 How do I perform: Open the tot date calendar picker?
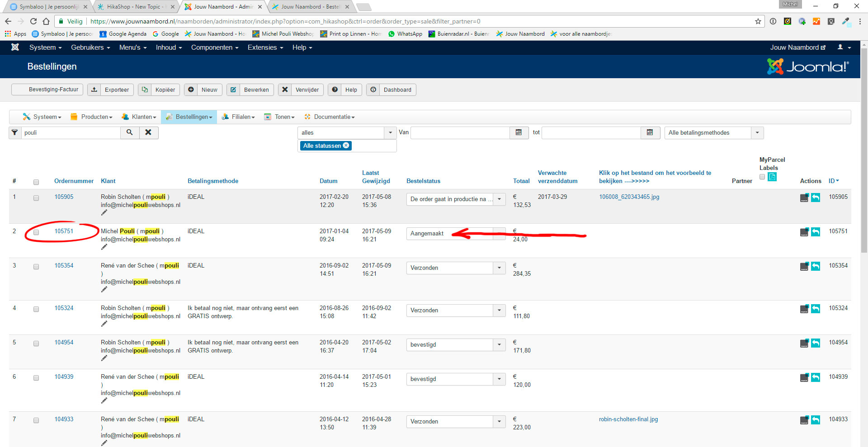pyautogui.click(x=650, y=132)
